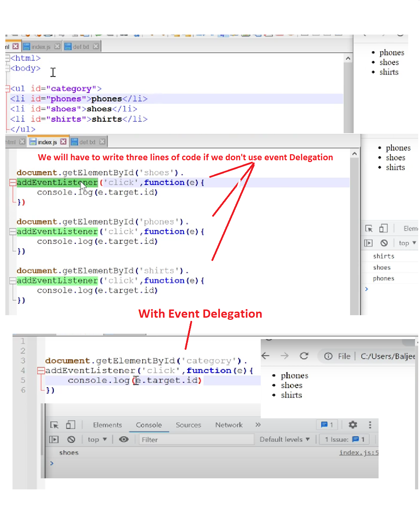Select inspect element icon beside Elements tab

coord(54,425)
